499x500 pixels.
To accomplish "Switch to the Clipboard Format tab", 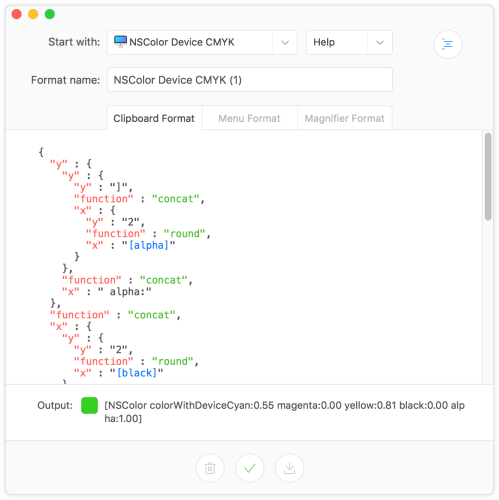I will coord(154,118).
